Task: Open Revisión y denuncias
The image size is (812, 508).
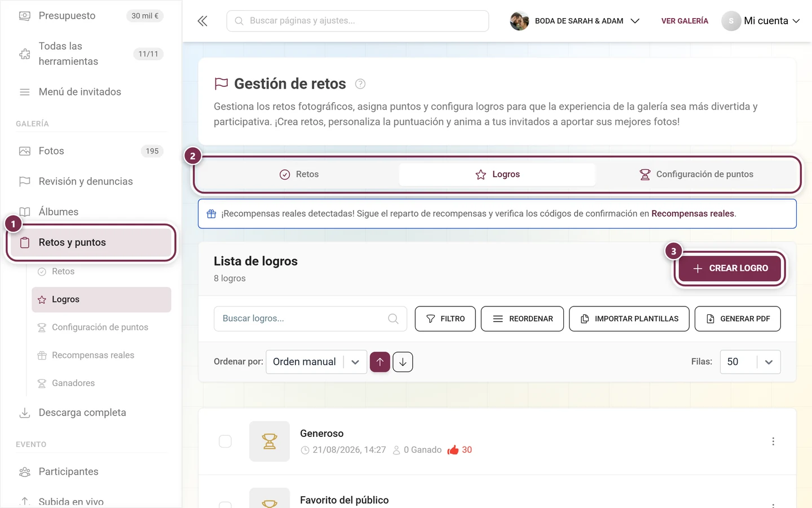Action: [x=91, y=182]
